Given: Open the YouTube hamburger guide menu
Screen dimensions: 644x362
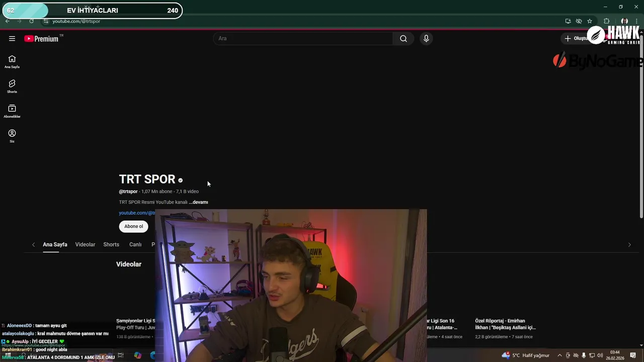Looking at the screenshot, I should pos(12,39).
